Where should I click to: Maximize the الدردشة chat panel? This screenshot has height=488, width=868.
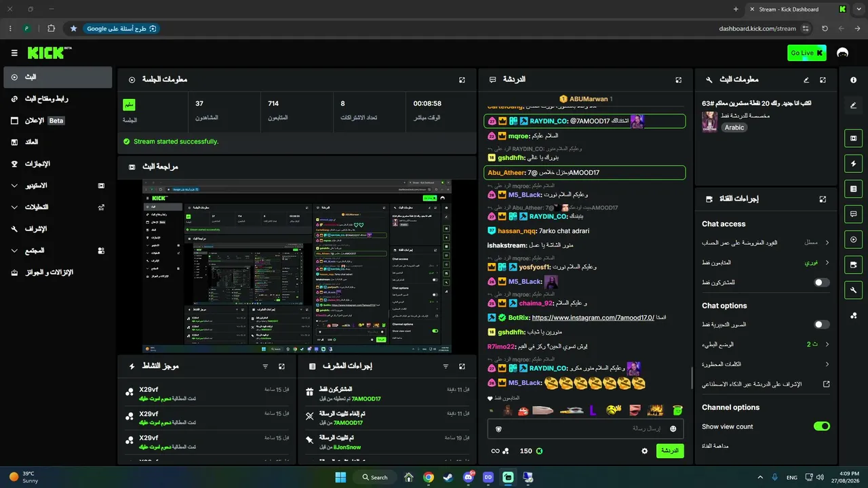[678, 79]
